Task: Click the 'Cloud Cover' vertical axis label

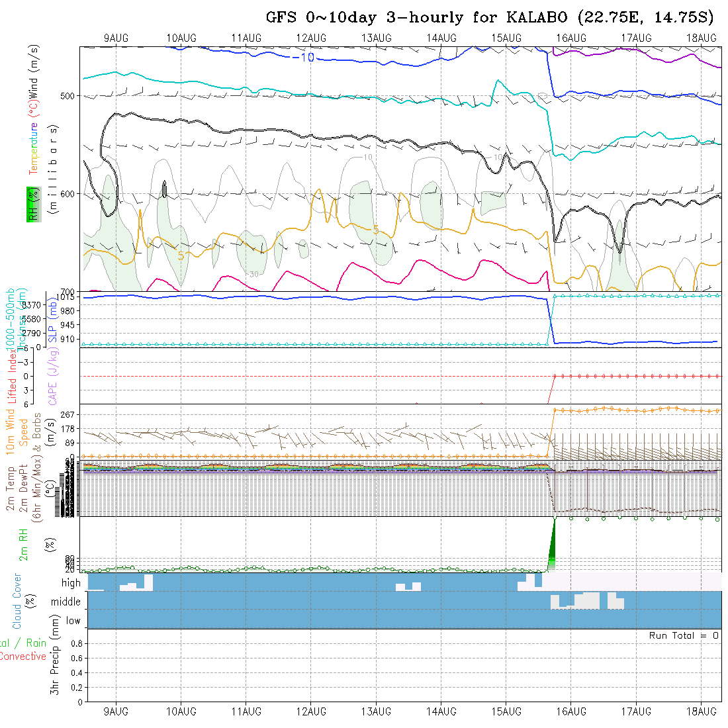Action: coord(17,601)
